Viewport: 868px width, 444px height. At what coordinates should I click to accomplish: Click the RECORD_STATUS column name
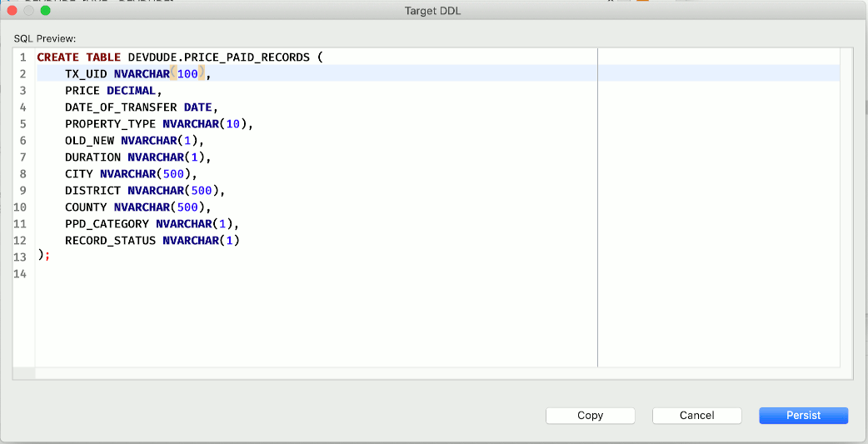110,240
